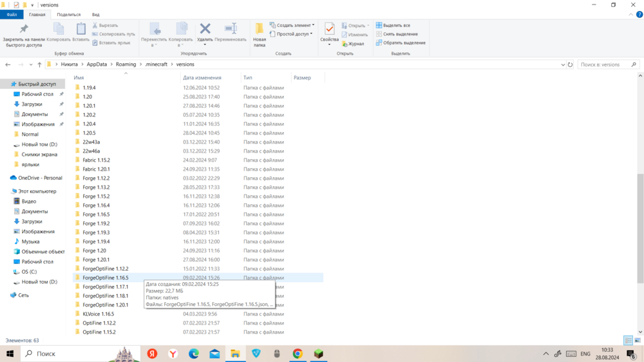Open the Переместить в tool
This screenshot has width=644, height=362.
154,35
